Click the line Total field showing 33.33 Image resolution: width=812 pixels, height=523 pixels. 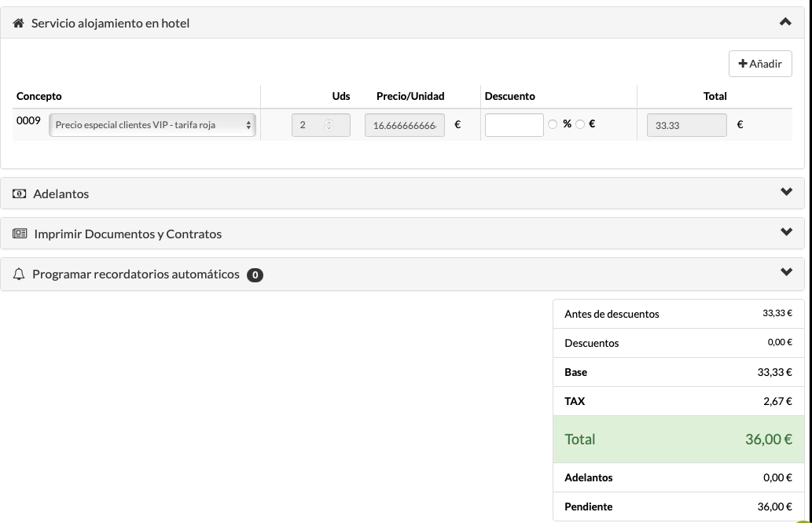(686, 125)
